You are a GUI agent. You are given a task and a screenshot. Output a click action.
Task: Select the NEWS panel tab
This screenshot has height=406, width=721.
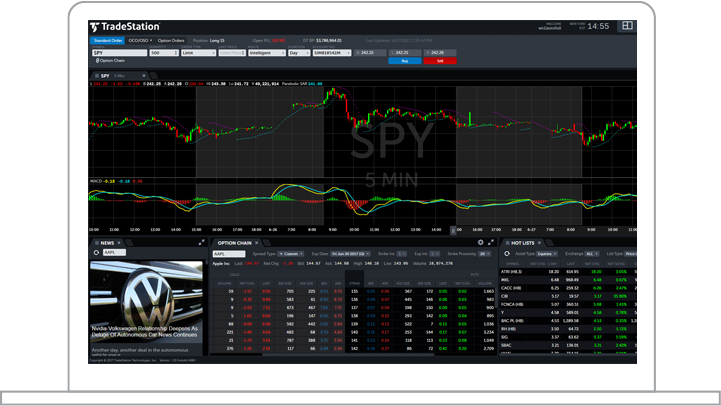pyautogui.click(x=107, y=243)
